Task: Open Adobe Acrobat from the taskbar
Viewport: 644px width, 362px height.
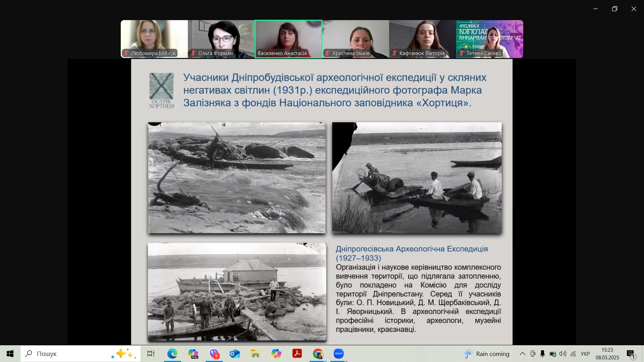Action: [x=297, y=354]
